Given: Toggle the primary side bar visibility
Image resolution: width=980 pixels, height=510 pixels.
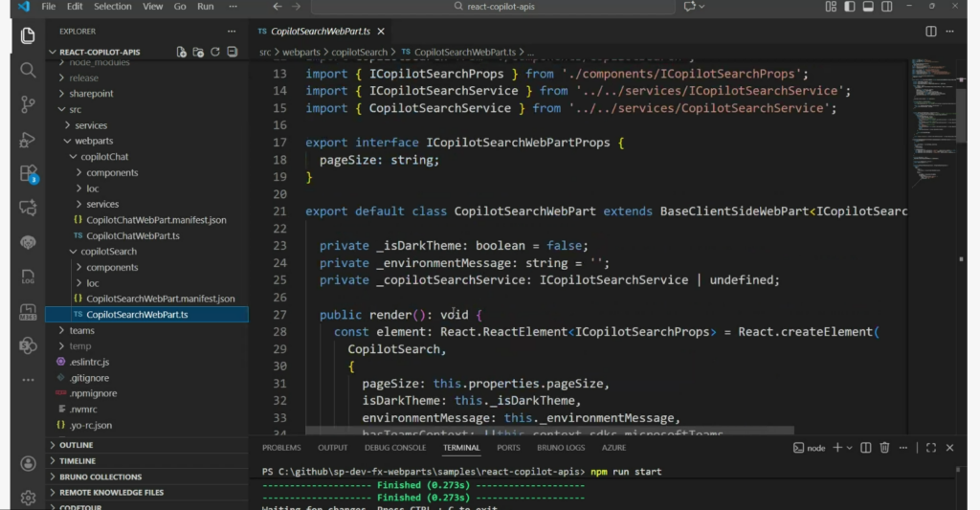Looking at the screenshot, I should click(852, 7).
